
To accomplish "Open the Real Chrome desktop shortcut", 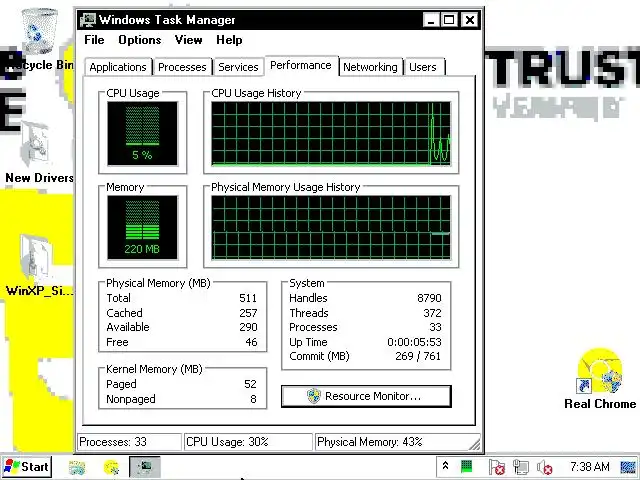I will 600,371.
